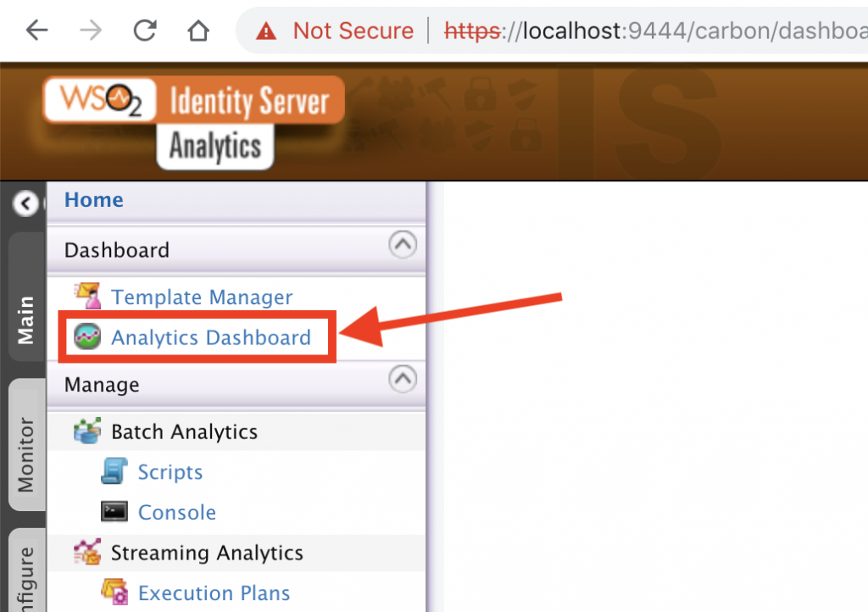The width and height of the screenshot is (868, 612).
Task: Select the Main vertical tab
Action: pos(26,319)
